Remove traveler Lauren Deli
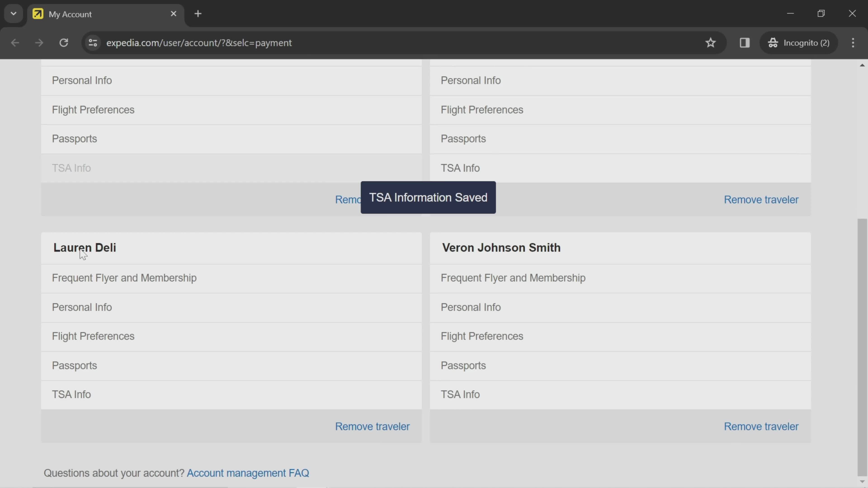The image size is (868, 488). pos(372,427)
